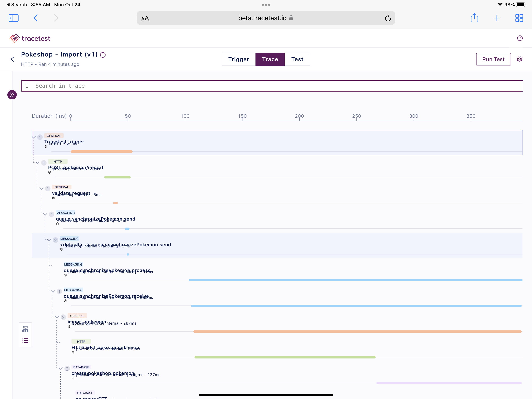Screen dimensions: 532x399
Task: Open test settings via the gear icon
Action: [x=519, y=59]
